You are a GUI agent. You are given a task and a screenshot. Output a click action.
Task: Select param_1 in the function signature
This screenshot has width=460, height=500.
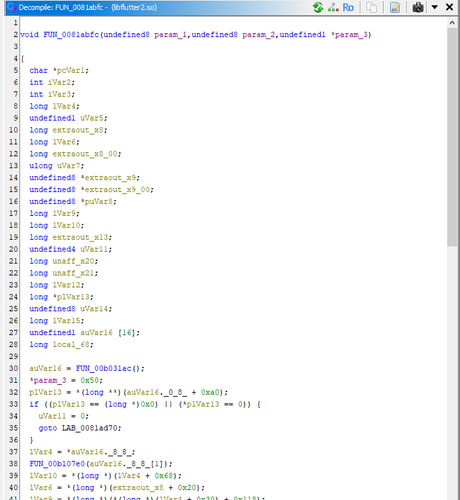pyautogui.click(x=170, y=35)
